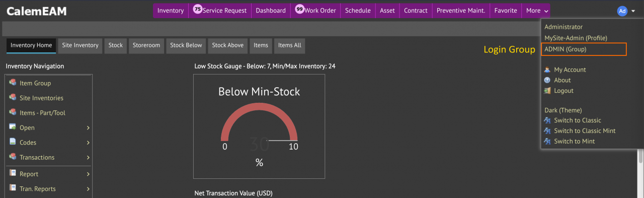Click the Site Inventories icon

pos(13,98)
